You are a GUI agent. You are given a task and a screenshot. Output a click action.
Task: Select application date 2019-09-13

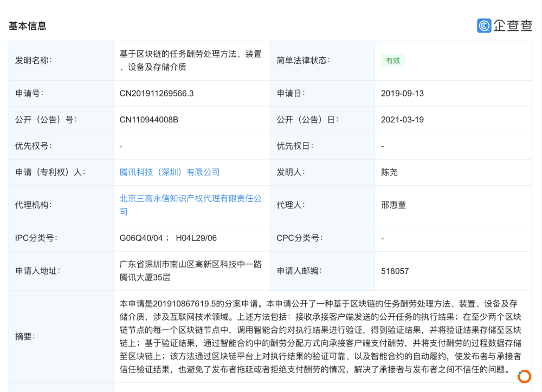(x=402, y=93)
